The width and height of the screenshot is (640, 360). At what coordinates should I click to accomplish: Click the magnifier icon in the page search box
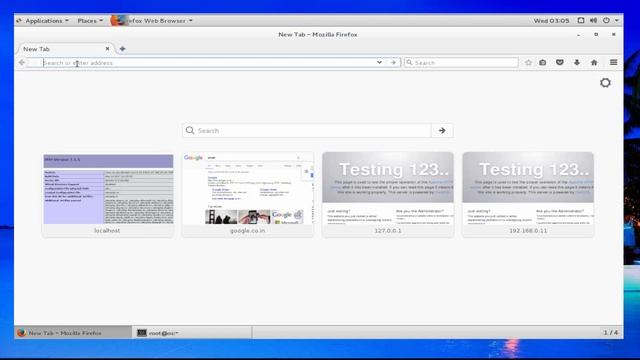pyautogui.click(x=190, y=130)
